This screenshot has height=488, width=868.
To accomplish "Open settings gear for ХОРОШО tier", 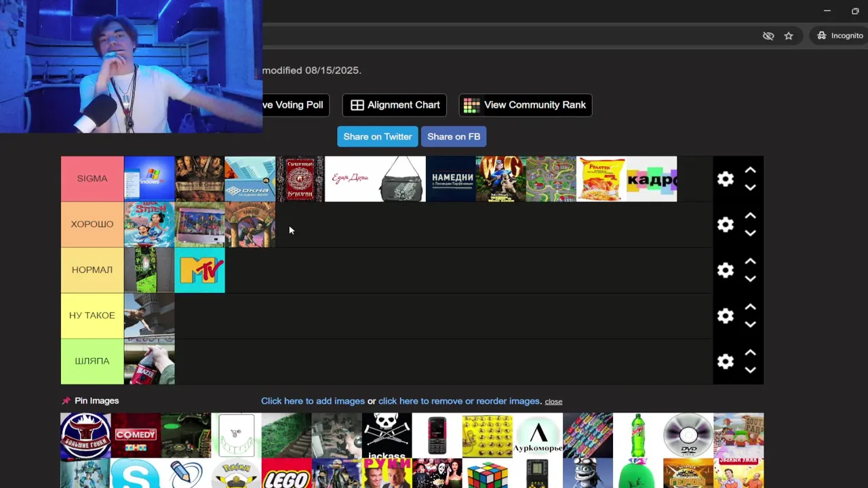I will 725,224.
